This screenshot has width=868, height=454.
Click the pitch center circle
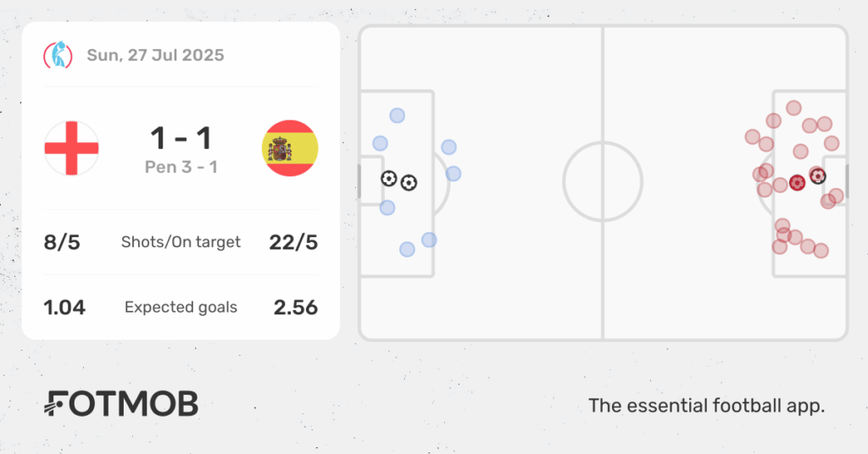[603, 181]
